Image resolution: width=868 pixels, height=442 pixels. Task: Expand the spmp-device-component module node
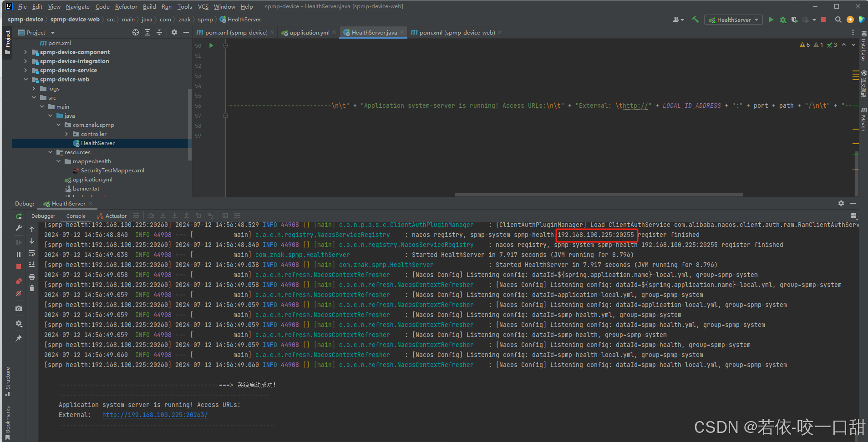pos(25,52)
